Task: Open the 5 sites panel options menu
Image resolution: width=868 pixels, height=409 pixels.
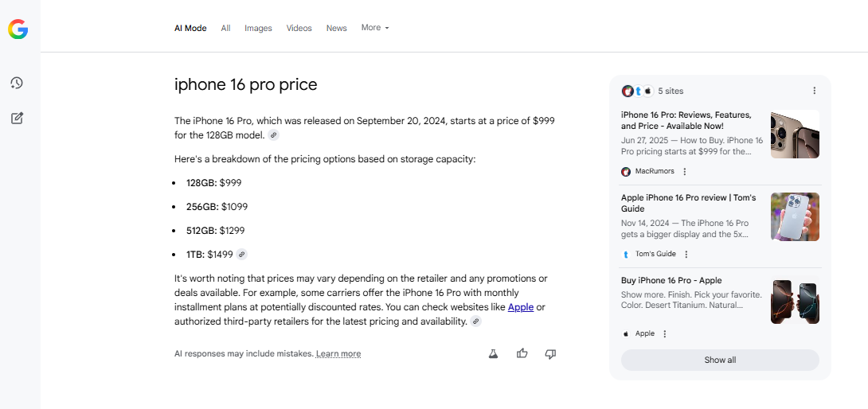Action: click(x=815, y=91)
